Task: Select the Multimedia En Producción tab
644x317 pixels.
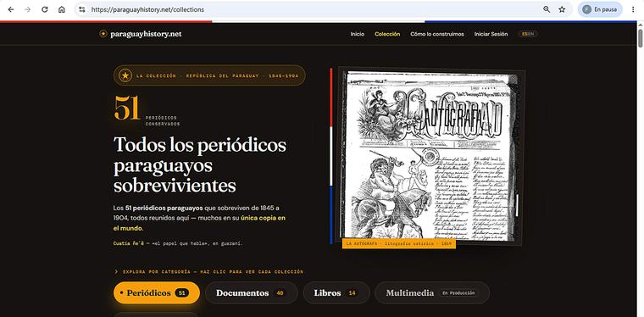Action: click(x=432, y=292)
